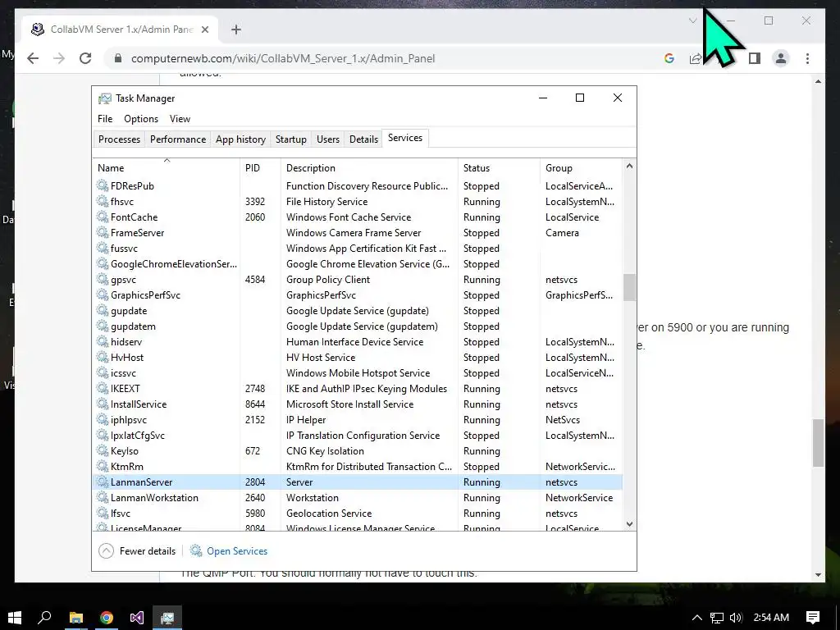Image resolution: width=840 pixels, height=630 pixels.
Task: Click the FrameServer service gear icon
Action: [103, 232]
